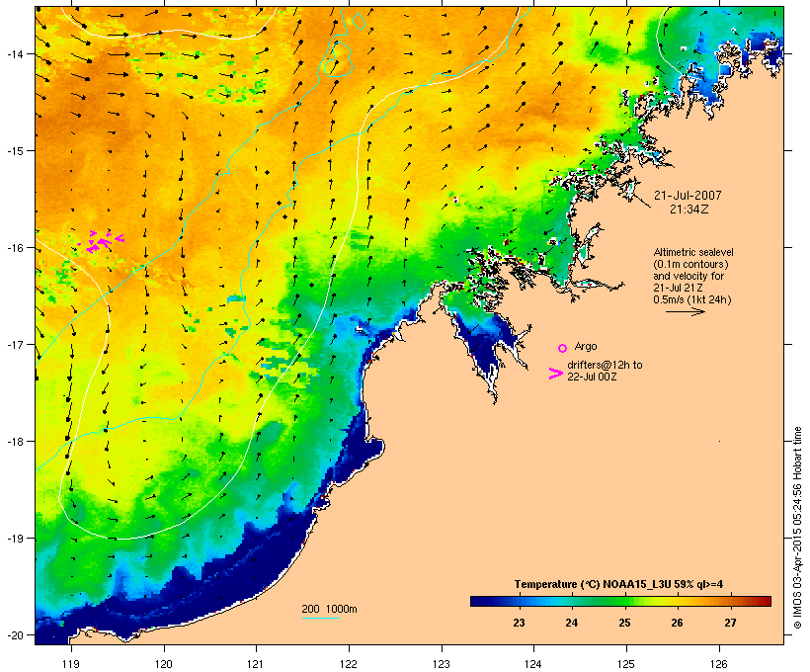810x672 pixels.
Task: Click the magenta drifter cluster near -16 latitude
Action: tap(101, 241)
